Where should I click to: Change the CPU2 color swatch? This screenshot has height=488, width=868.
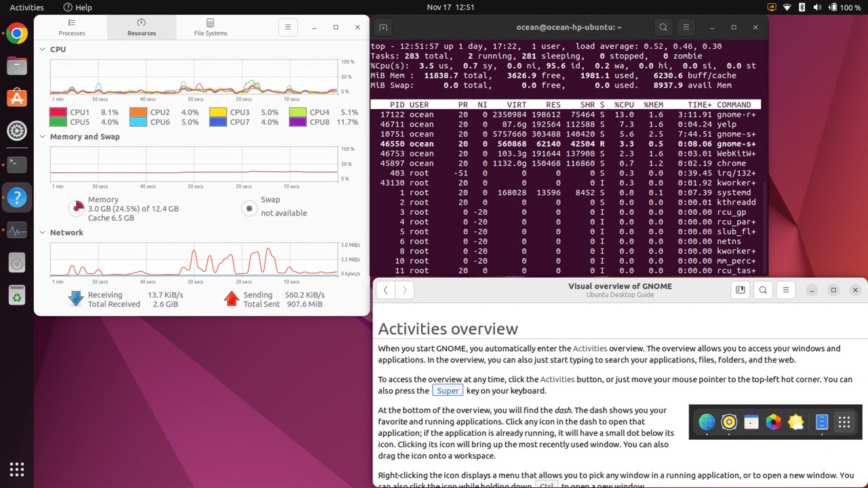point(138,113)
